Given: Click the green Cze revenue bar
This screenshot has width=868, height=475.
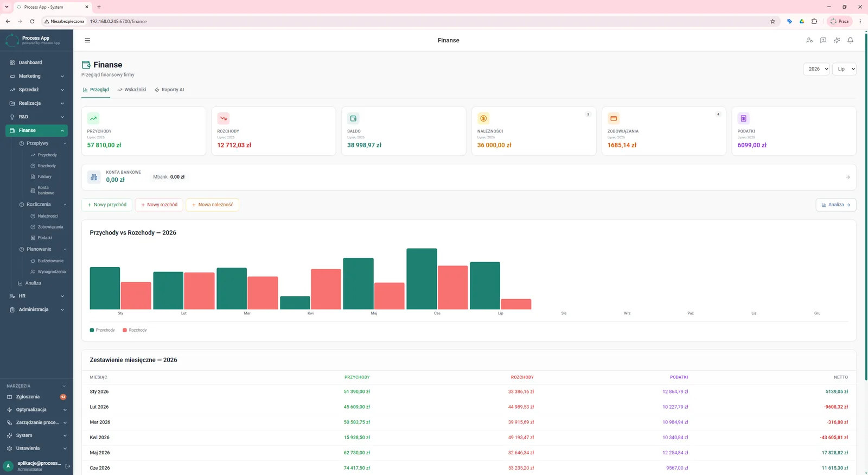Looking at the screenshot, I should click(422, 279).
